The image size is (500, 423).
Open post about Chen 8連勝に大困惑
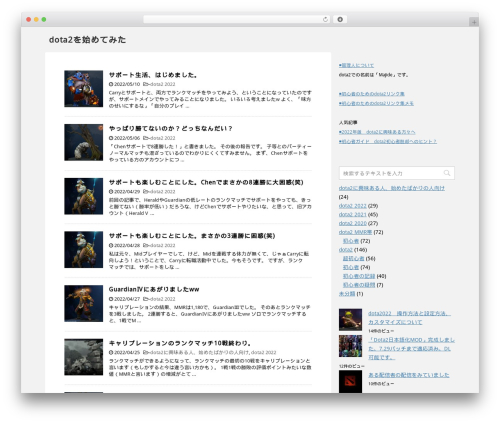tap(206, 182)
